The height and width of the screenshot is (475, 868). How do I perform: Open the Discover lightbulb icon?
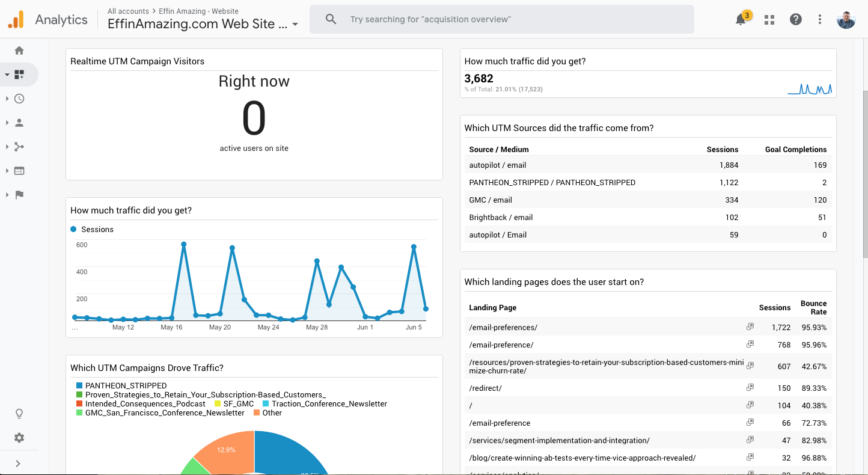(x=19, y=414)
